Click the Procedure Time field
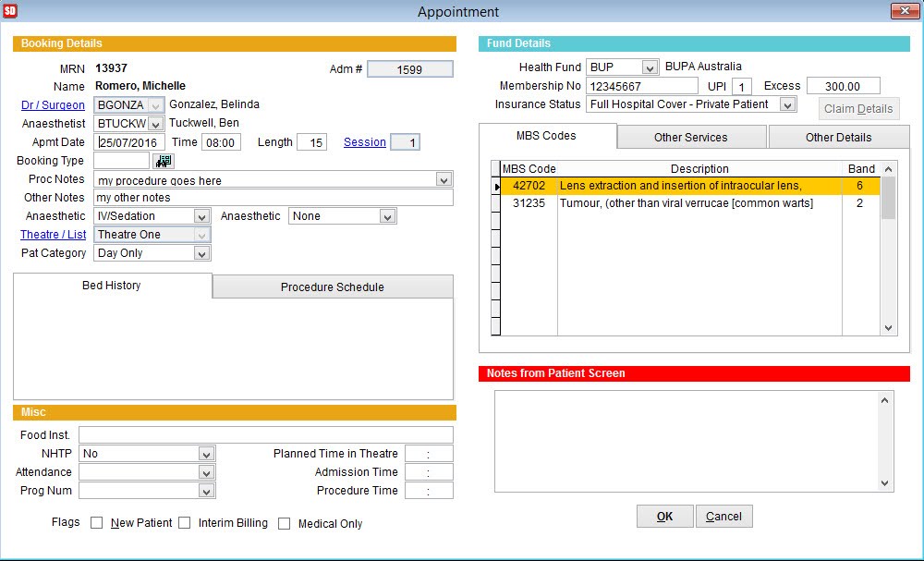The width and height of the screenshot is (924, 561). pos(429,491)
